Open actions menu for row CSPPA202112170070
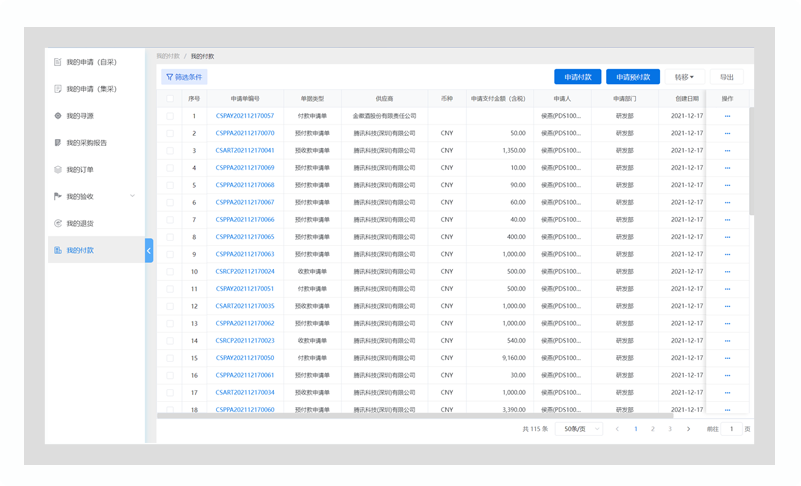 coord(727,133)
